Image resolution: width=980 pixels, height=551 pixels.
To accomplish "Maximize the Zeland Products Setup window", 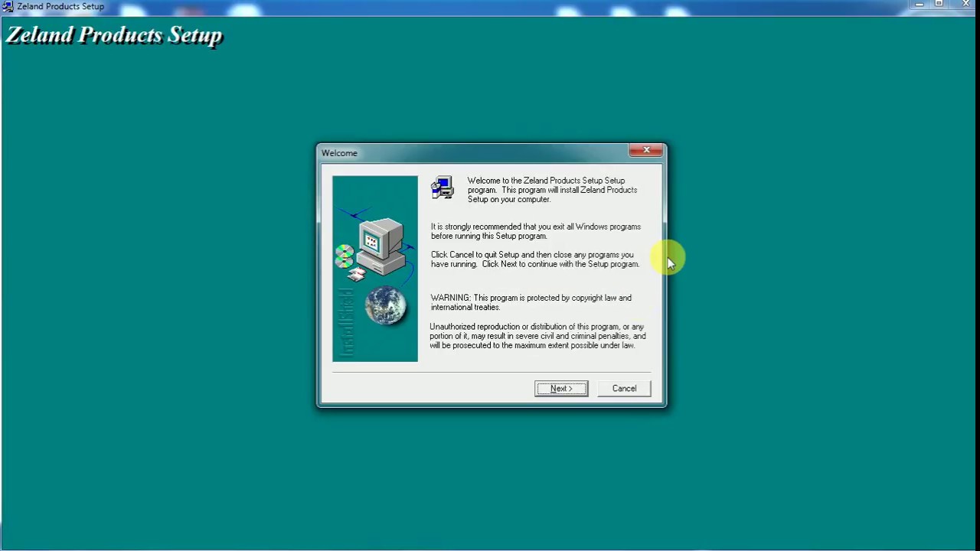I will [939, 5].
